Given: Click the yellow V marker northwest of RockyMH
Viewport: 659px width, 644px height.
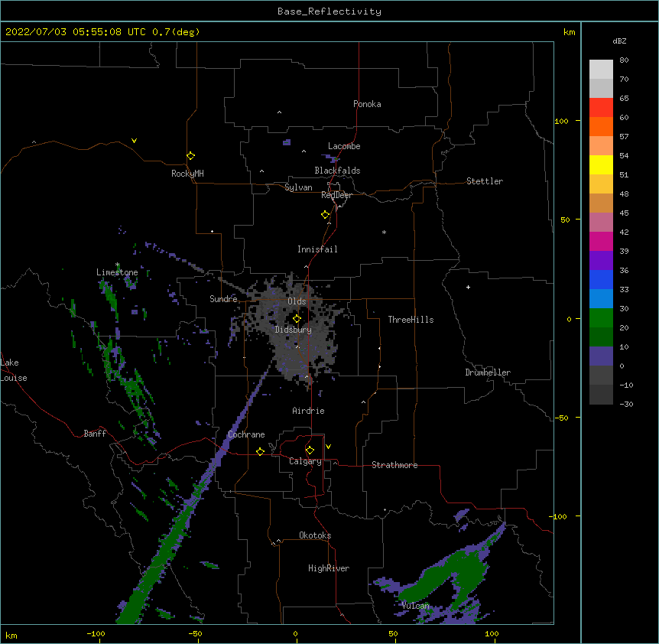Looking at the screenshot, I should 134,141.
